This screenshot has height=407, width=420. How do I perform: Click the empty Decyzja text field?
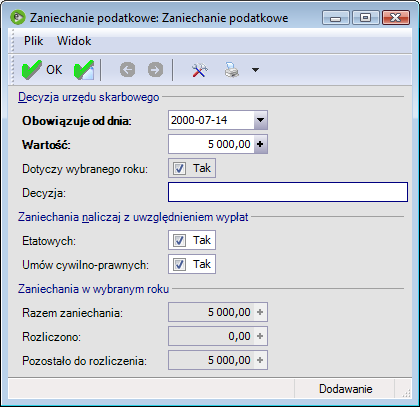tap(288, 192)
